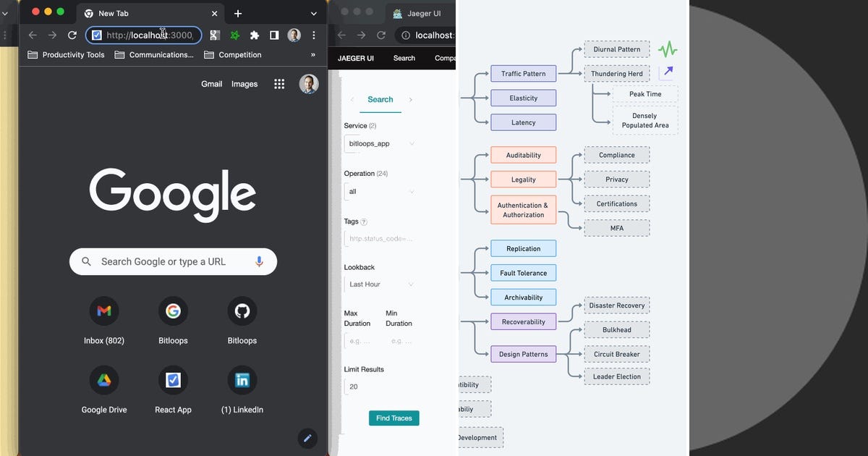The height and width of the screenshot is (456, 868).
Task: Click the Chrome extensions puzzle icon
Action: 254,34
